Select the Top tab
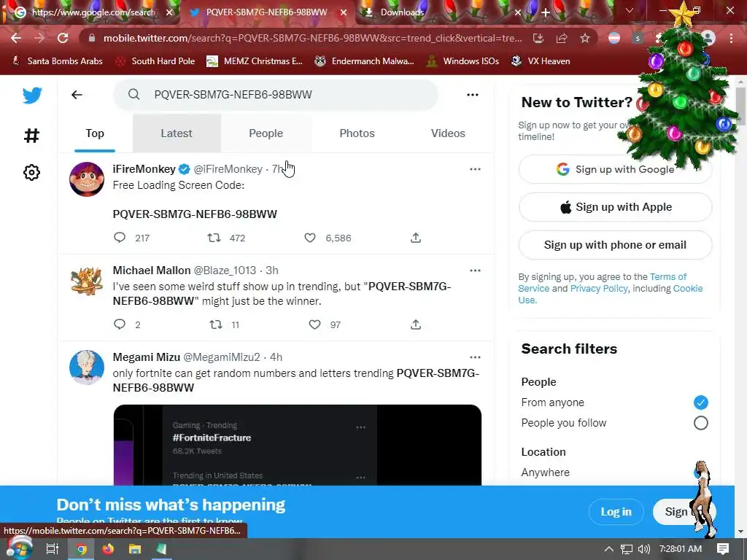This screenshot has width=747, height=560. click(x=95, y=133)
